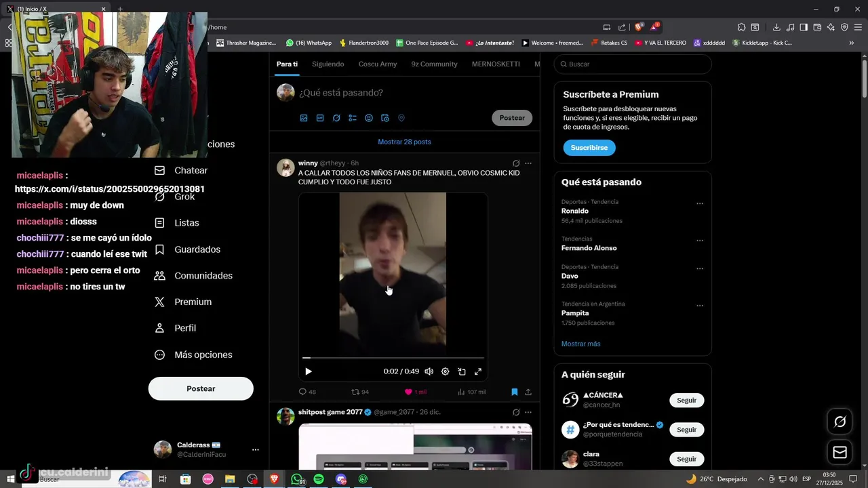Share winny's post via share icon
The width and height of the screenshot is (868, 488).
[528, 392]
